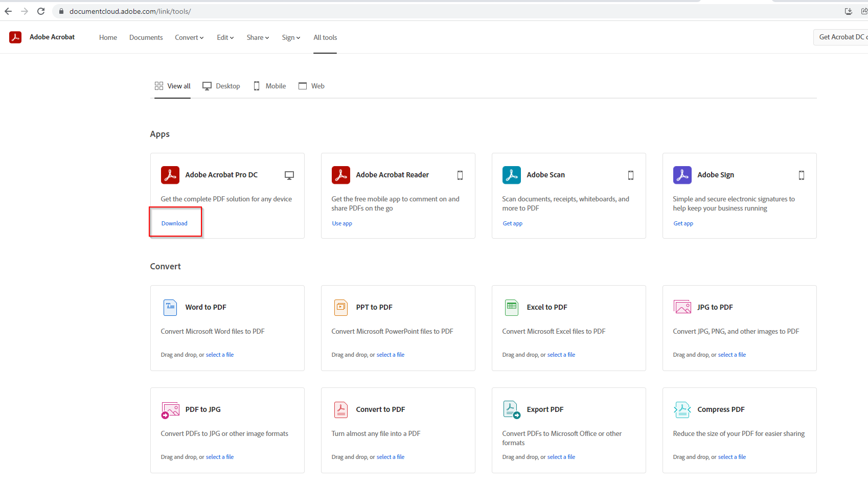The image size is (868, 484).
Task: Click the Download link for Acrobat Pro DC
Action: tap(174, 223)
